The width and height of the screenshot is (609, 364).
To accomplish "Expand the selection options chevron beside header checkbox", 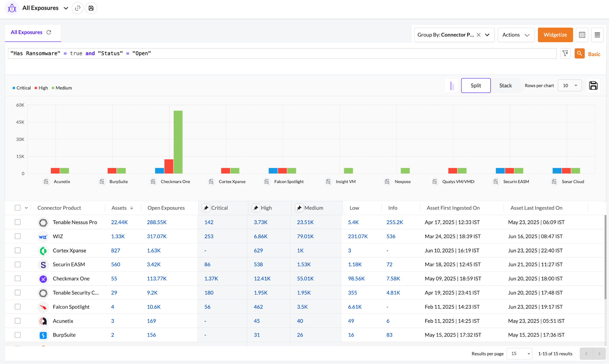I will click(x=26, y=208).
